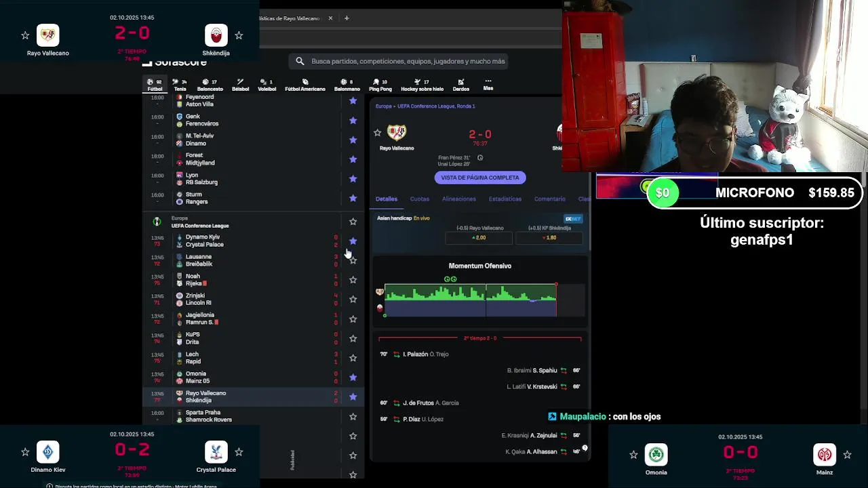This screenshot has width=868, height=488.
Task: Favorite the UEFA Conference League competition
Action: pyautogui.click(x=353, y=222)
